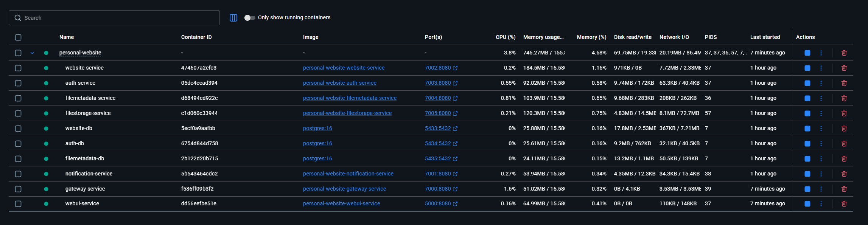Open more actions menu for auth-db
The width and height of the screenshot is (868, 225).
pos(821,144)
